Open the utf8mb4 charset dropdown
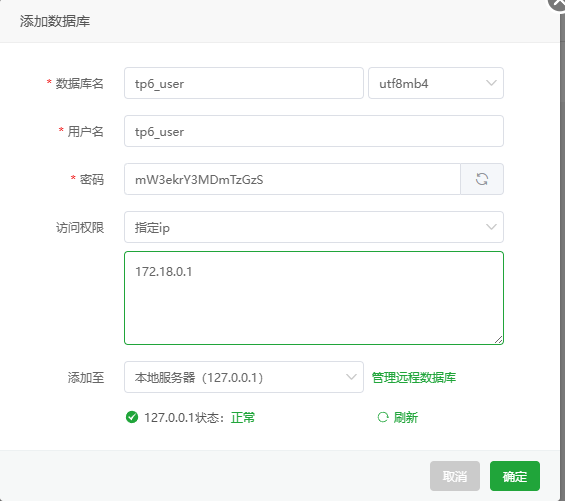 point(436,83)
